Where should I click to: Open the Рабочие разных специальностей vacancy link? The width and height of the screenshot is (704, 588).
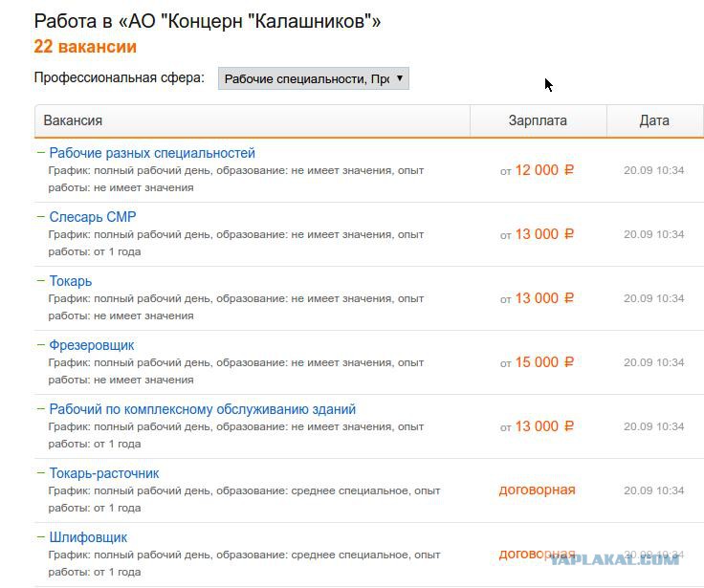point(152,153)
